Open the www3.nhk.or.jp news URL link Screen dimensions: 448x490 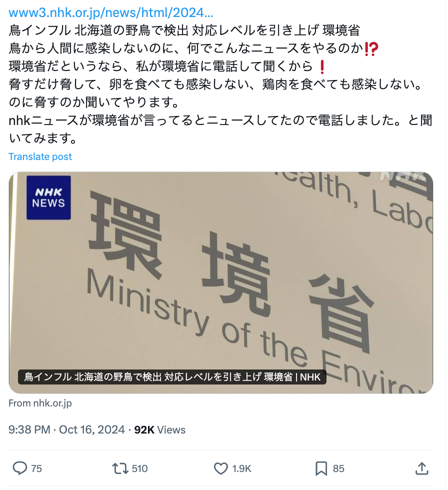(111, 13)
